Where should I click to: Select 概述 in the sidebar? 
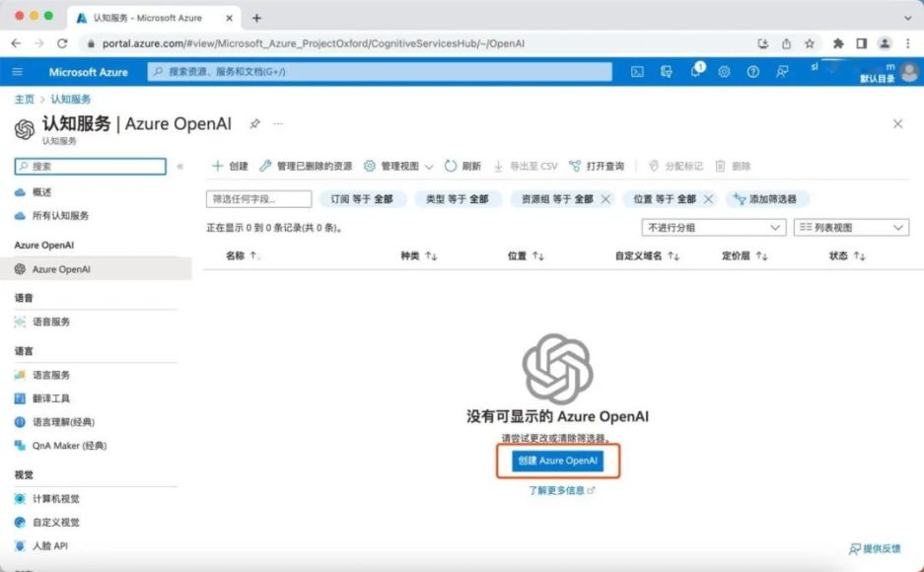[x=41, y=192]
